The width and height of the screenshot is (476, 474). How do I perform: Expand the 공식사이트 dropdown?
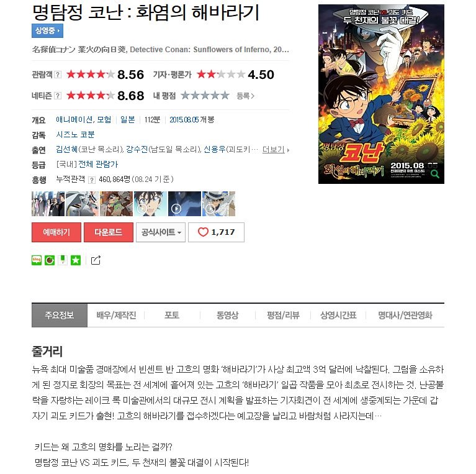click(161, 232)
